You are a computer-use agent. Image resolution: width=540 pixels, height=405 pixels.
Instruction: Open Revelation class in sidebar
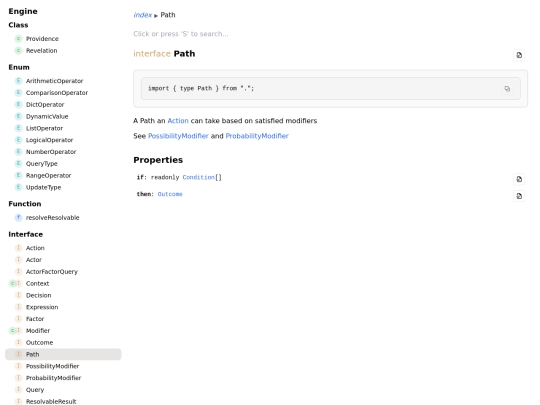click(42, 51)
